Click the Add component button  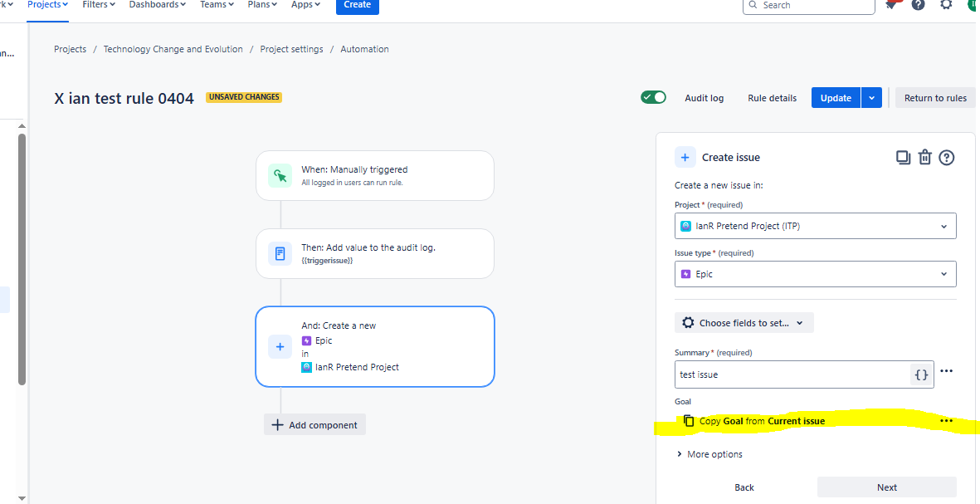click(x=314, y=424)
